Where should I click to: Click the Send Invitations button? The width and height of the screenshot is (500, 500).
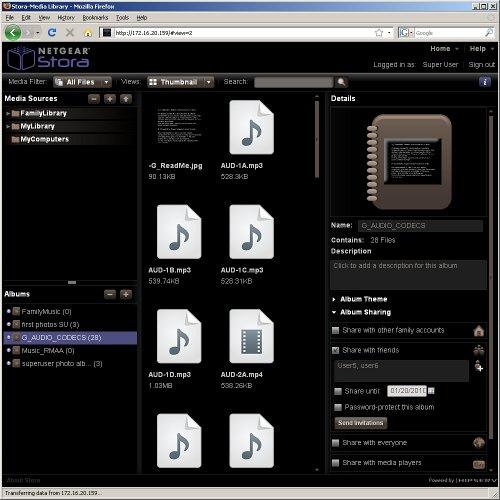[x=361, y=423]
